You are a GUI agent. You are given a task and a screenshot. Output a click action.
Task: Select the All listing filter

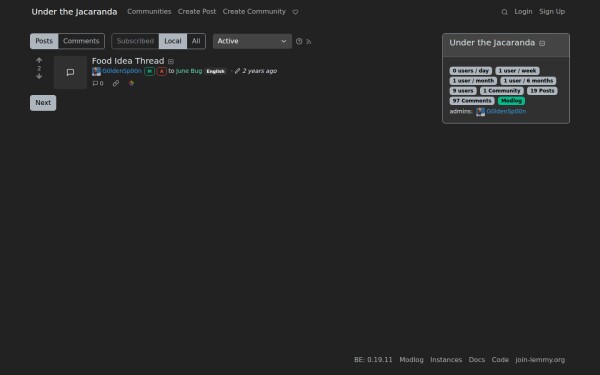point(196,41)
